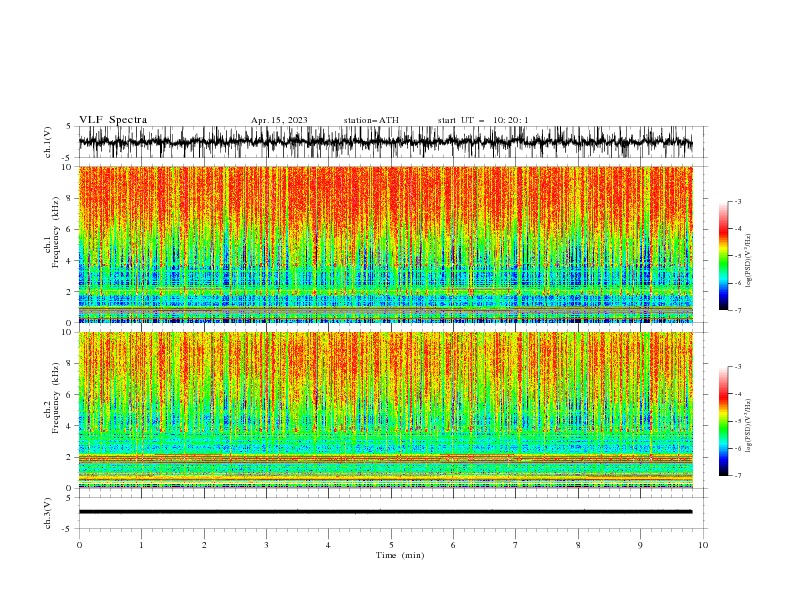Click the ch.2 colorbar 'log(PSD)(V²/Hz)' label
This screenshot has width=792, height=612.
(x=749, y=426)
